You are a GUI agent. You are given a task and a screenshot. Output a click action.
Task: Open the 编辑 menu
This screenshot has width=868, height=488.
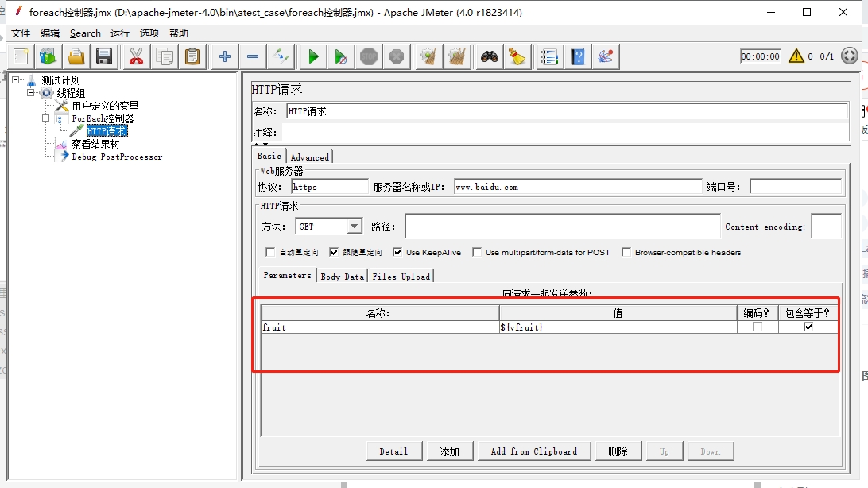tap(50, 33)
